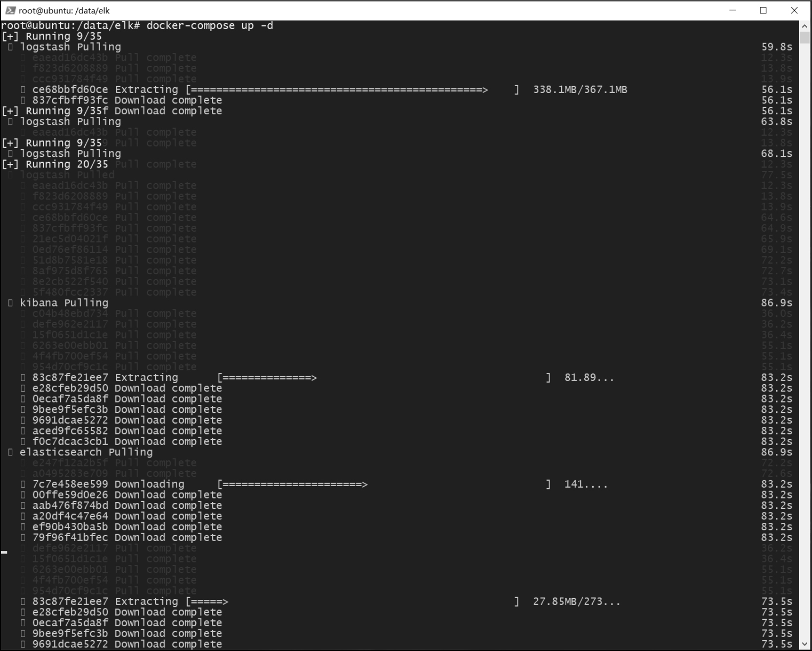This screenshot has width=812, height=651.
Task: Click the scrollbar down arrow
Action: (805, 644)
